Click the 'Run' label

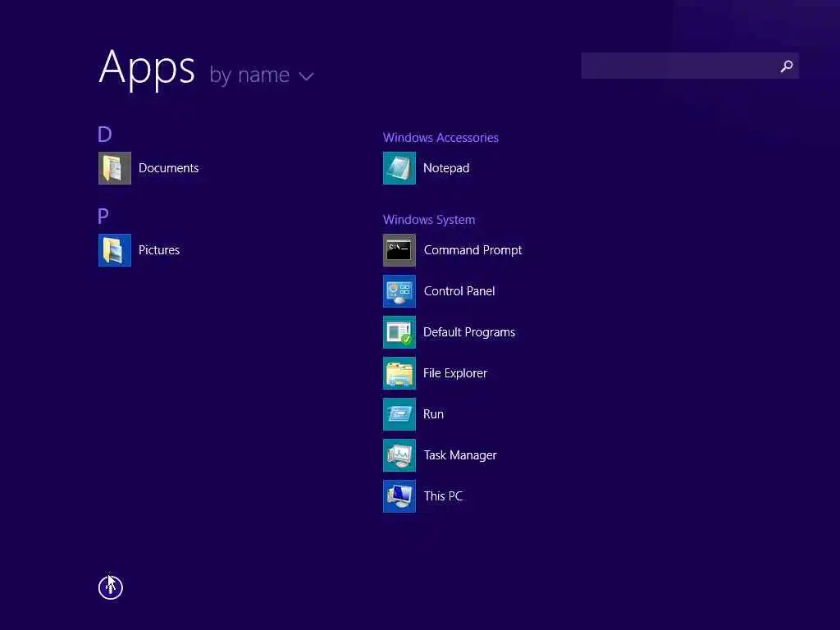[433, 414]
